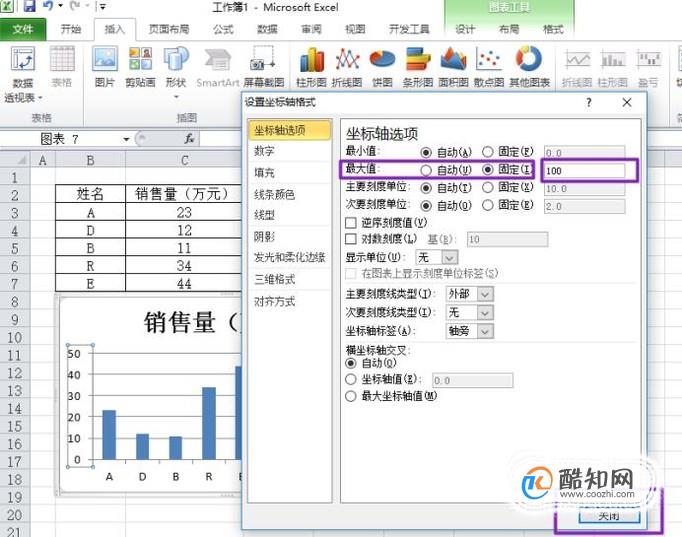Switch to the Developer (开发工具) tab
The width and height of the screenshot is (682, 537).
409,29
